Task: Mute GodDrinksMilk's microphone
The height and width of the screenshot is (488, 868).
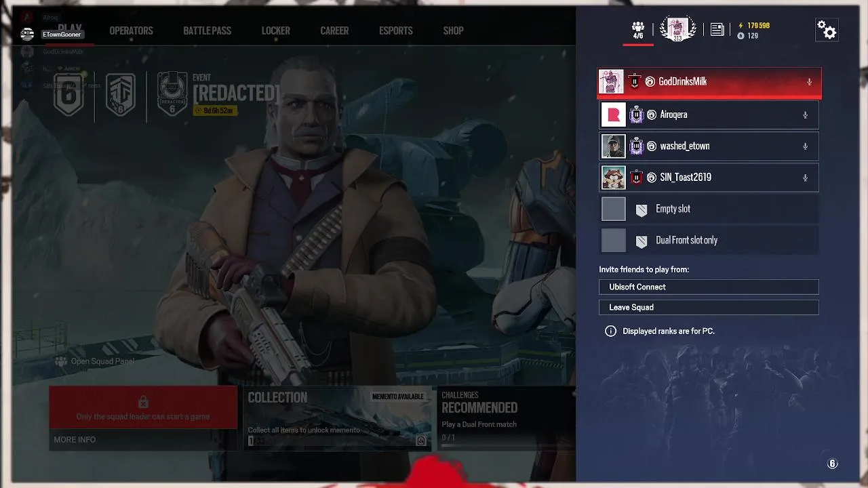Action: [x=809, y=82]
